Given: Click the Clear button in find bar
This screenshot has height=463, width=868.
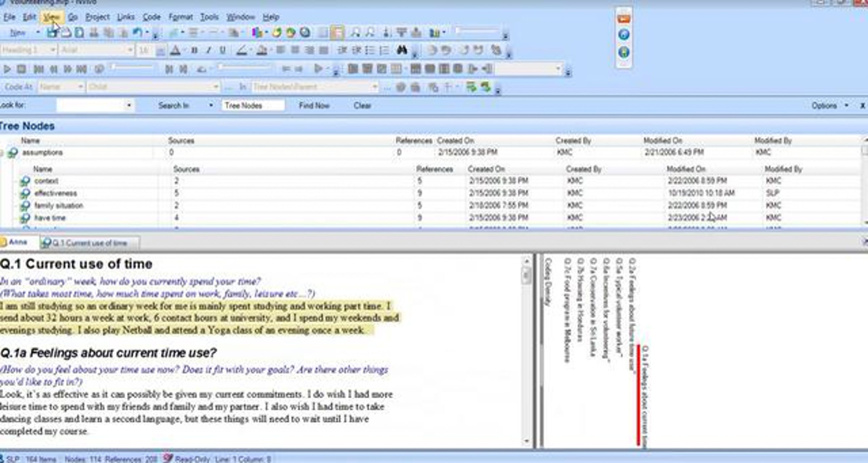Looking at the screenshot, I should [362, 106].
